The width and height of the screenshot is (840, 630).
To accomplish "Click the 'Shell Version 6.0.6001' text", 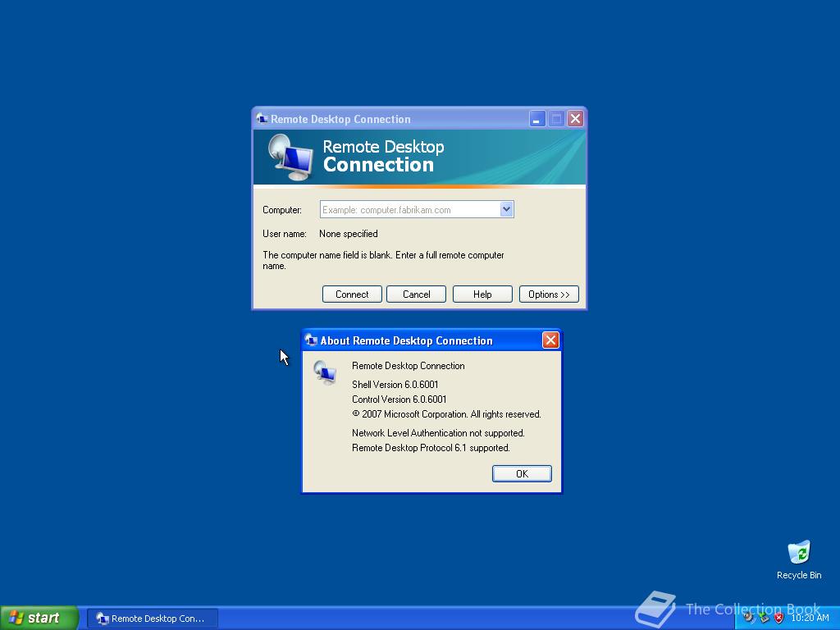I will 395,385.
